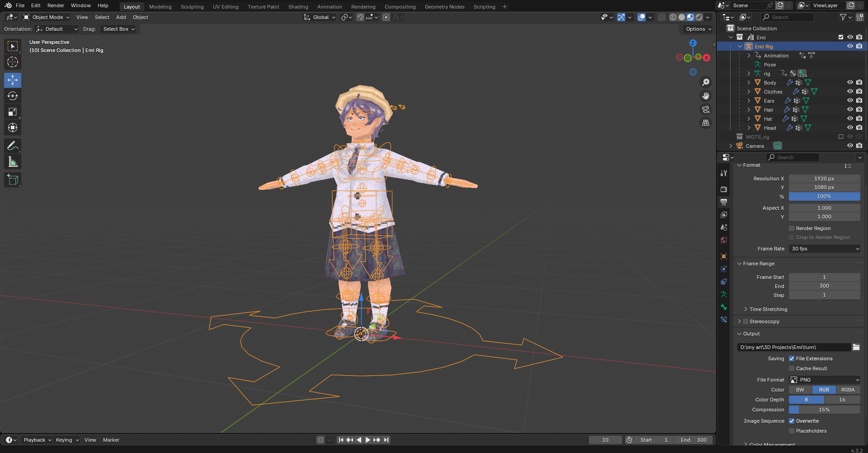Open the Frame Rate dropdown
This screenshot has height=453, width=868.
coord(824,249)
